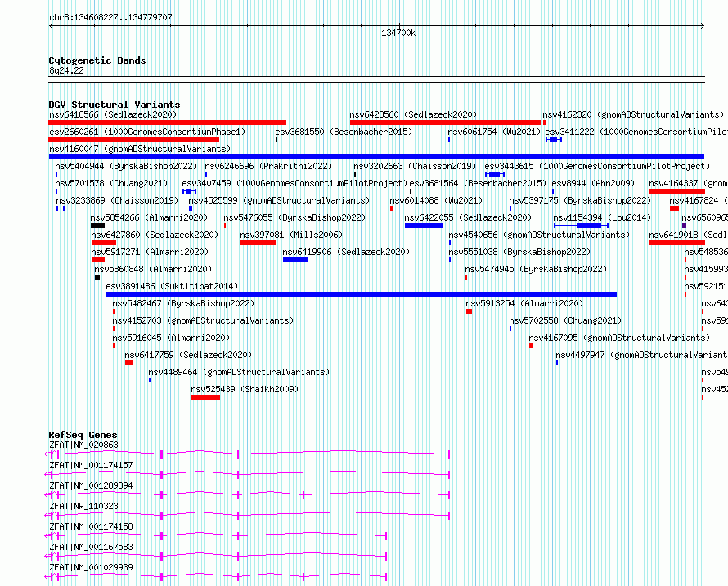Viewport: 728px width, 586px height.
Task: Click nsv5860848 (Almarri2020) label
Action: pos(153,269)
